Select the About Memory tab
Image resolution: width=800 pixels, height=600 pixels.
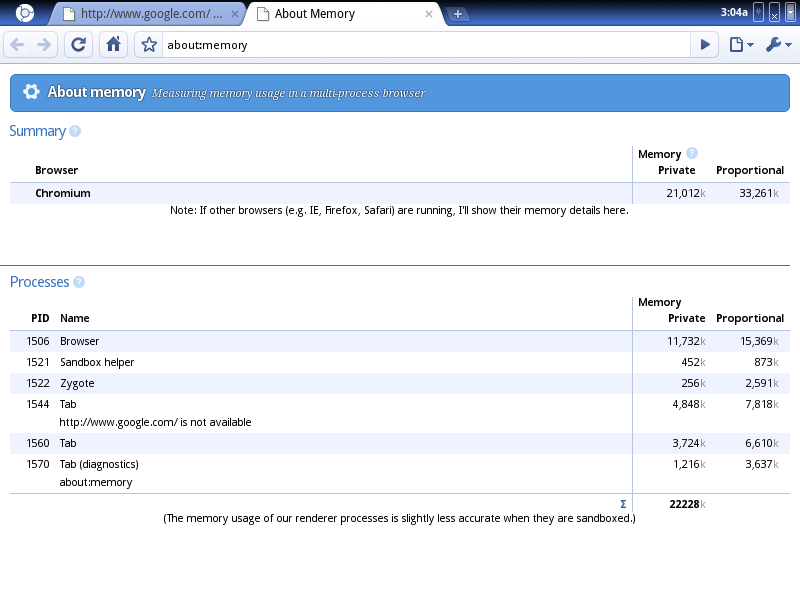click(340, 15)
